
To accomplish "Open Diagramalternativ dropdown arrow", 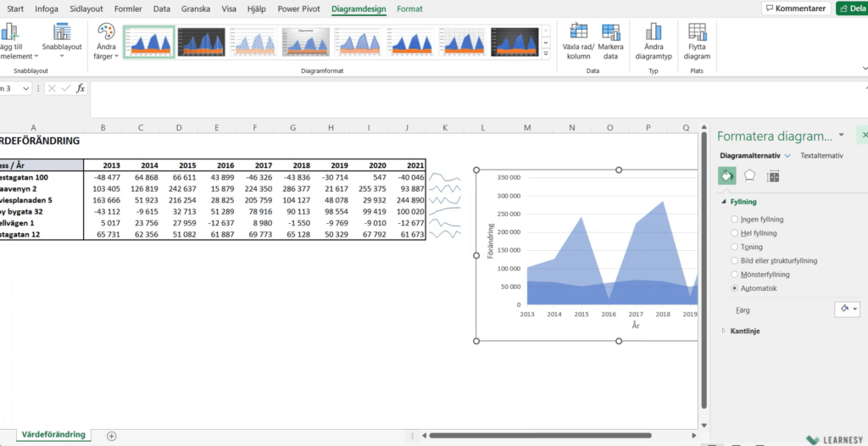I will (x=787, y=156).
